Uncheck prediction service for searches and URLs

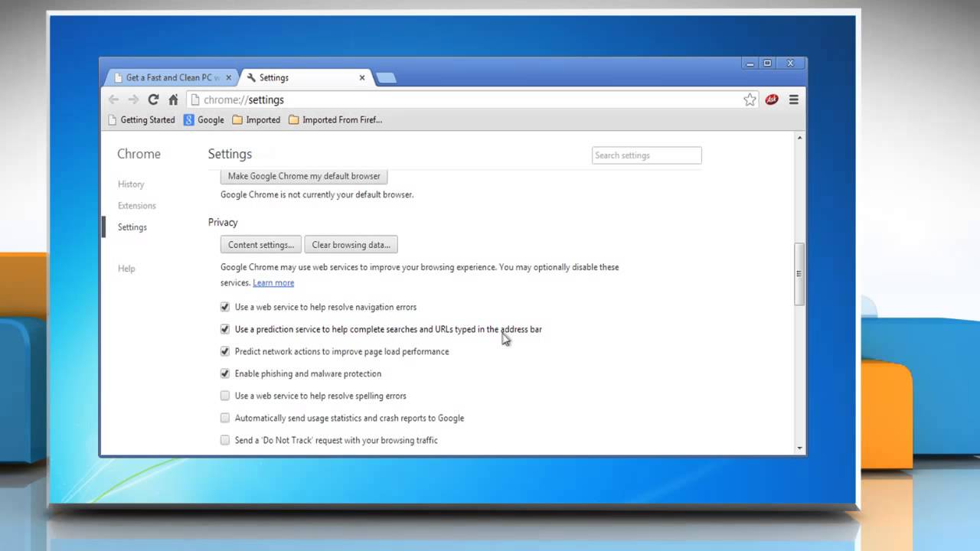225,329
